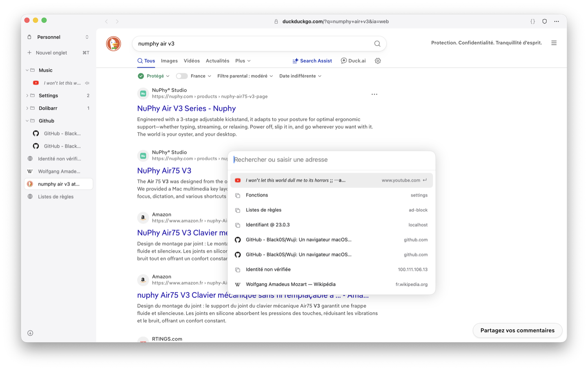Click the 'Protection. Confidentialité. Tranquillité d'esprit.' text
This screenshot has width=588, height=370.
[x=486, y=43]
